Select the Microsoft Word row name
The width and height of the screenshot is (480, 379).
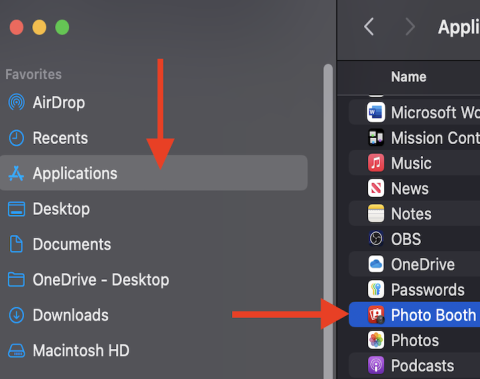435,112
